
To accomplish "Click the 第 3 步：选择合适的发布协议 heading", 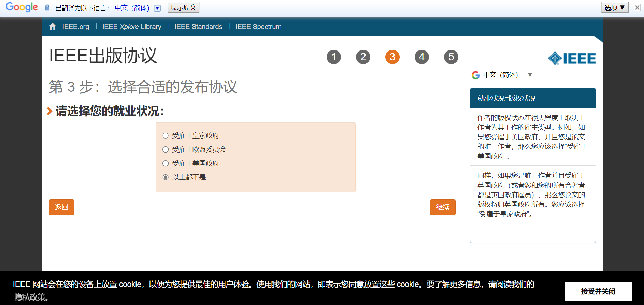I will pyautogui.click(x=143, y=87).
